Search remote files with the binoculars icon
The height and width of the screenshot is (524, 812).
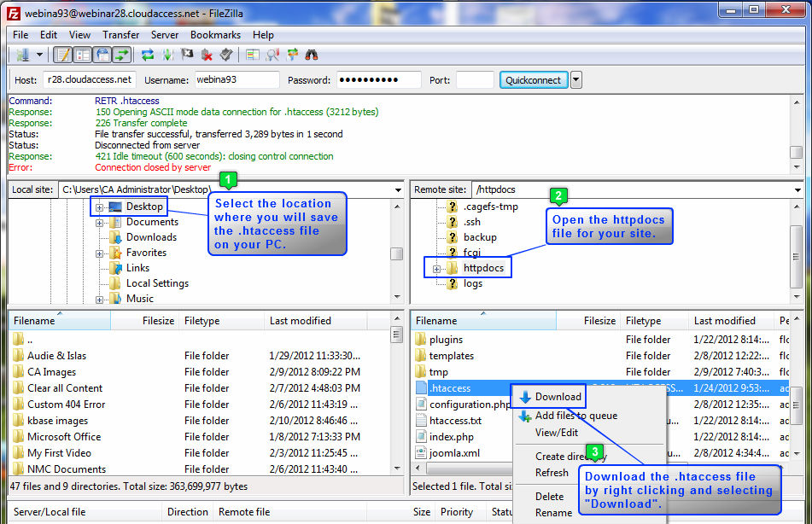312,55
